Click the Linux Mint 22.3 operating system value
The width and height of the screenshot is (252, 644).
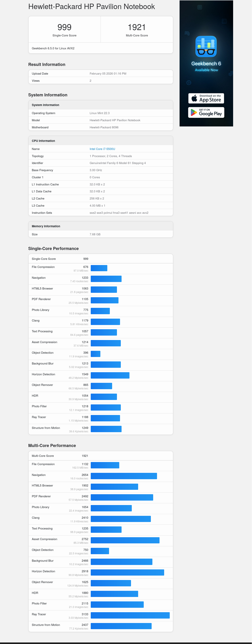(x=99, y=113)
